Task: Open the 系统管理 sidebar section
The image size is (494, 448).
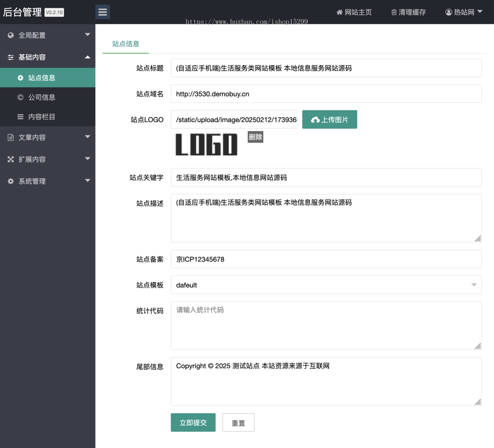Action: [x=48, y=181]
